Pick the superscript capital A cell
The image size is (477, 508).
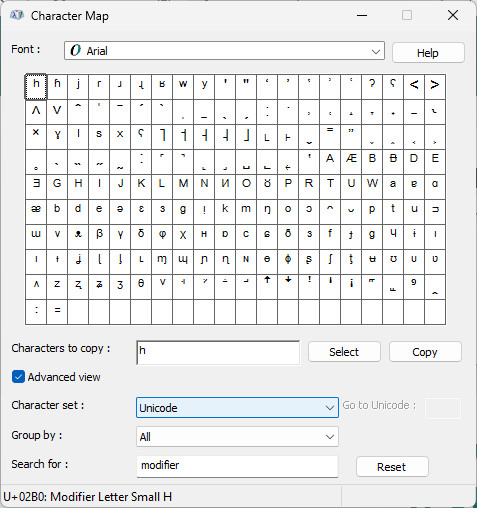pos(330,162)
